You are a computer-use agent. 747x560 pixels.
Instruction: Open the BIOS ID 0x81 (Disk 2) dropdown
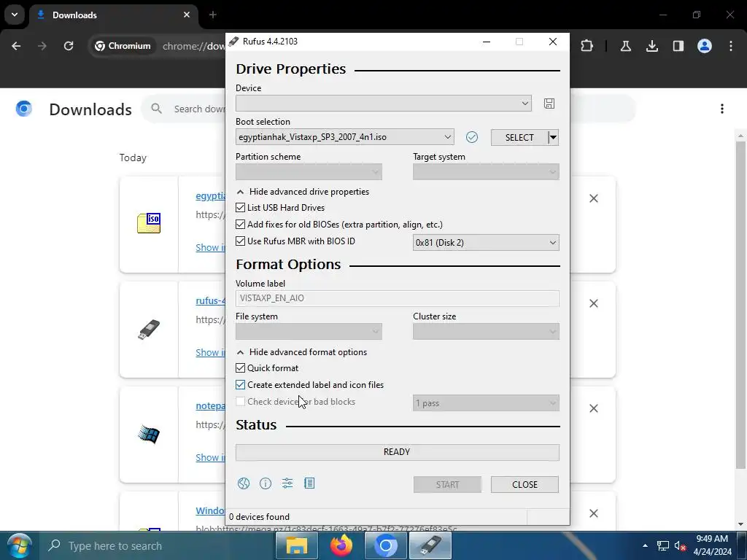coord(486,242)
